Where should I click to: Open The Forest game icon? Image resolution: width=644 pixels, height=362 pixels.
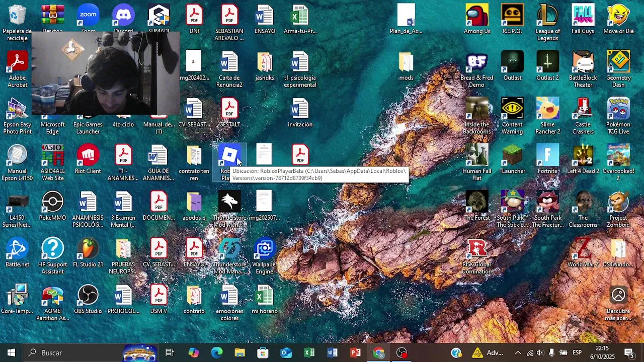[477, 206]
